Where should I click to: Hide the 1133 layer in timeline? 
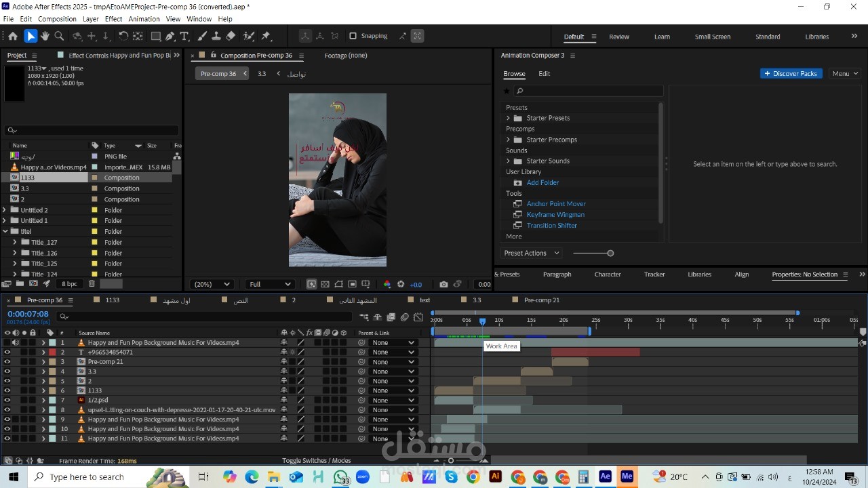coord(7,390)
